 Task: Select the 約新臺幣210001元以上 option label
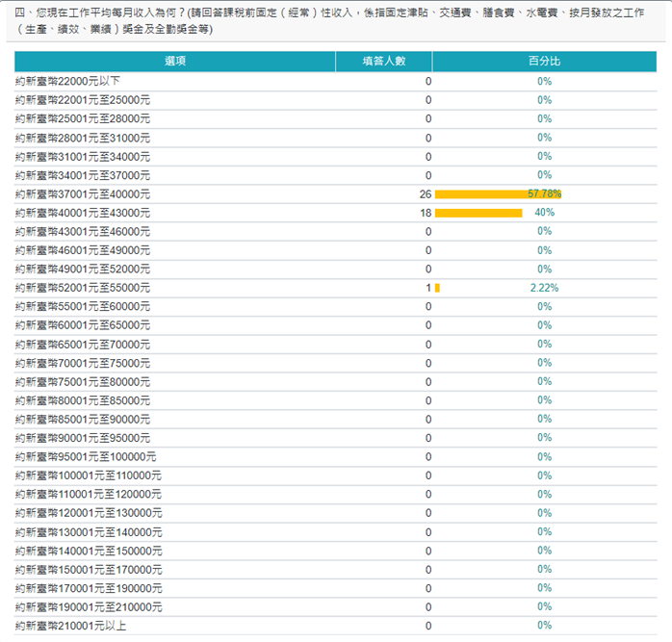(x=71, y=626)
